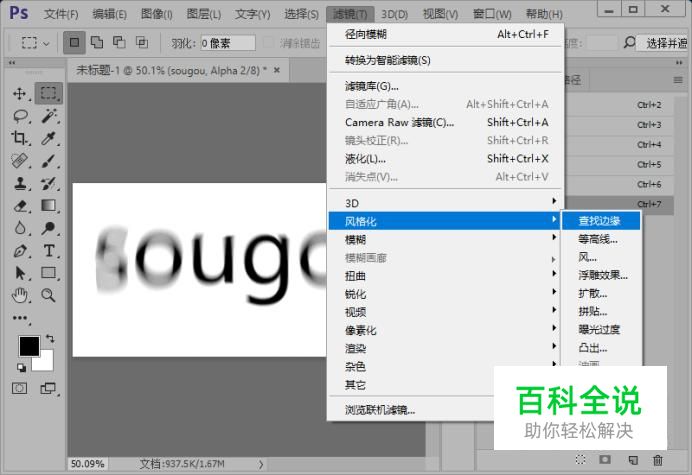
Task: Select the Gradient tool
Action: point(49,205)
